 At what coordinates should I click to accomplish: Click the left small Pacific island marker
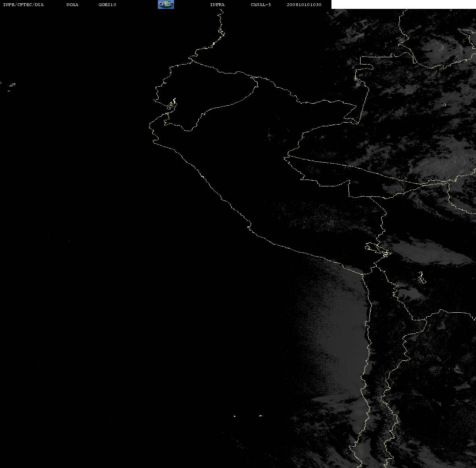pos(235,416)
